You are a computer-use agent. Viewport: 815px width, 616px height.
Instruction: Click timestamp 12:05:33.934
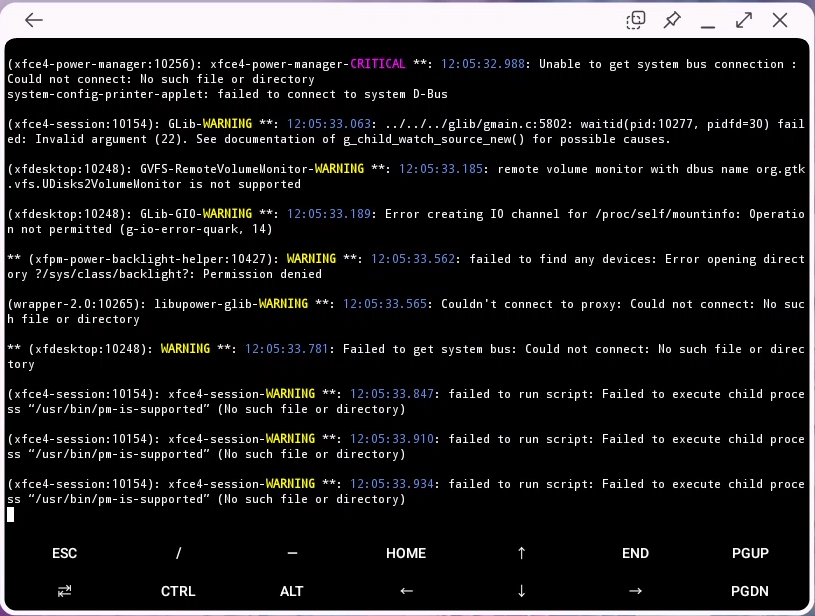point(392,484)
